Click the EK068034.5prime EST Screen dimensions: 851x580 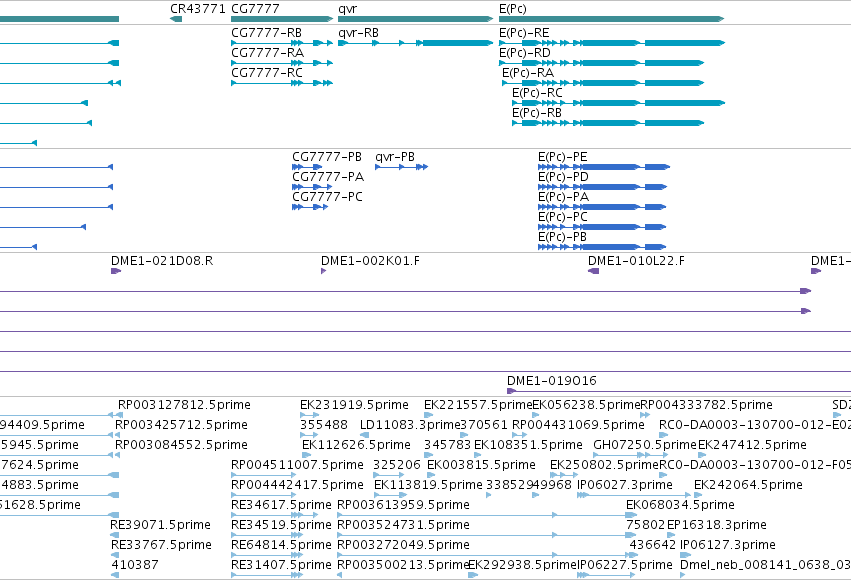click(x=680, y=505)
